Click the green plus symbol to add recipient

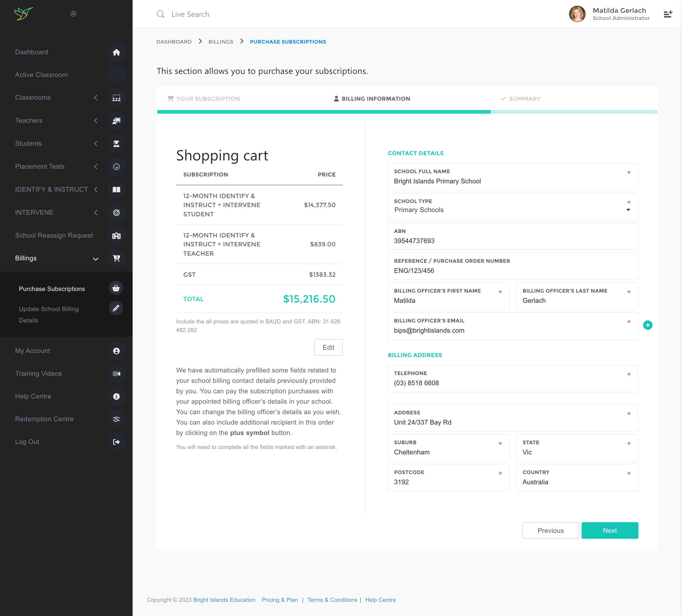click(x=648, y=325)
